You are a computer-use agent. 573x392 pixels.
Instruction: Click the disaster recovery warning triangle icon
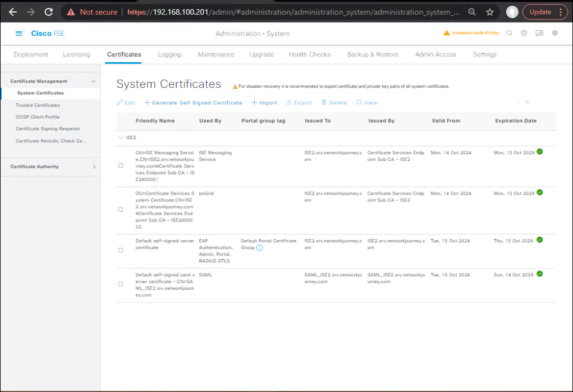[x=235, y=87]
